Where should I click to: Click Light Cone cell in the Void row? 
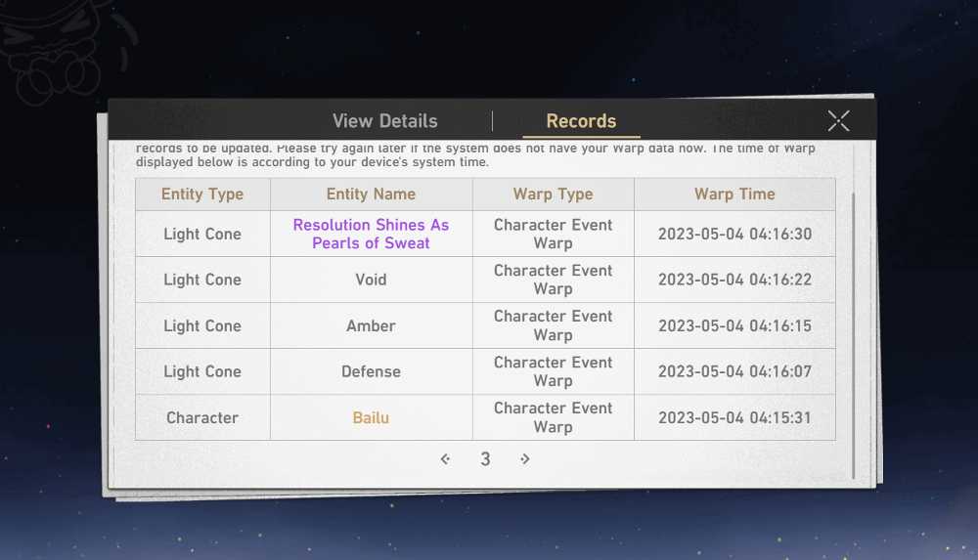point(202,280)
